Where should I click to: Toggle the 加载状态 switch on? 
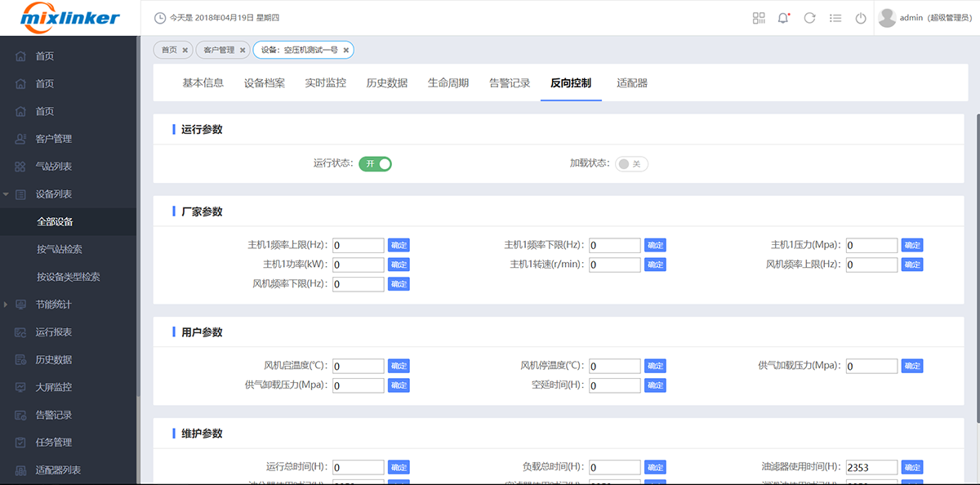[631, 163]
